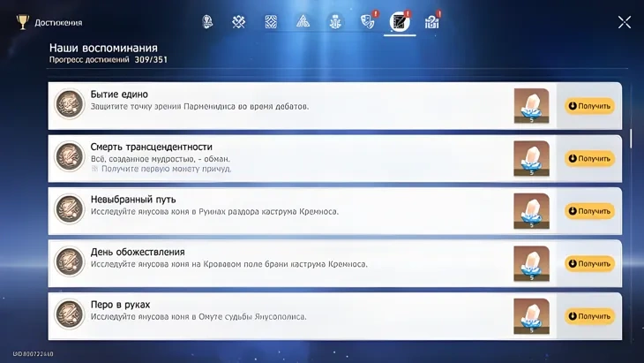Claim reward for Смерть трансцендентности

(x=589, y=159)
